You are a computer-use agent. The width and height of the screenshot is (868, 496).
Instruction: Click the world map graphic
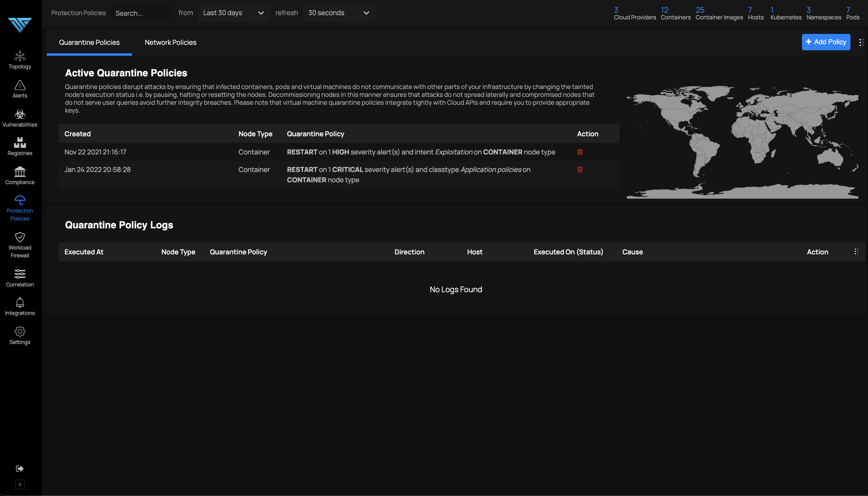pos(742,142)
